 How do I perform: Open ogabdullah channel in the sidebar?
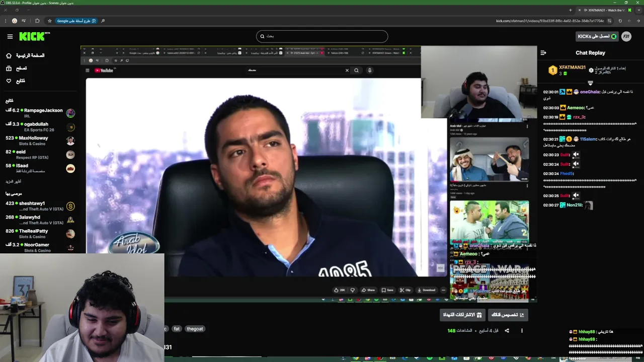[x=40, y=127]
